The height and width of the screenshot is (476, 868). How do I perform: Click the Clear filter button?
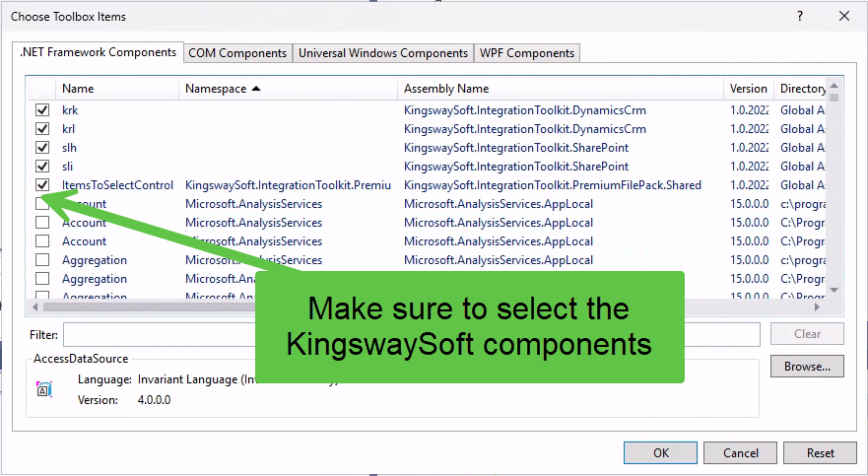(807, 334)
